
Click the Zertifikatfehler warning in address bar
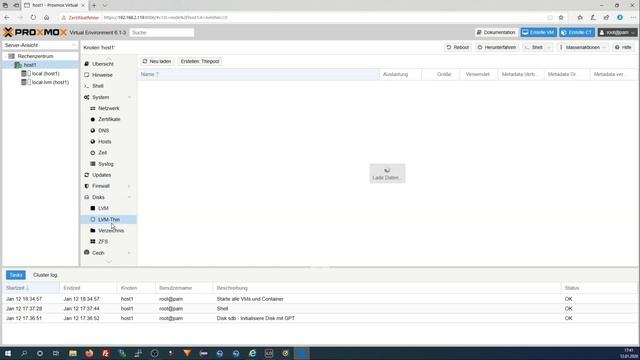[80, 18]
